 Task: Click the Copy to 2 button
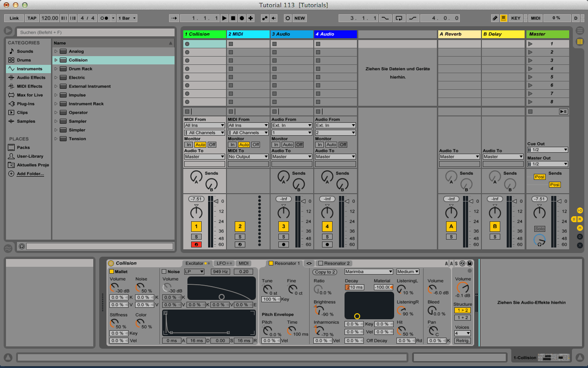(326, 272)
